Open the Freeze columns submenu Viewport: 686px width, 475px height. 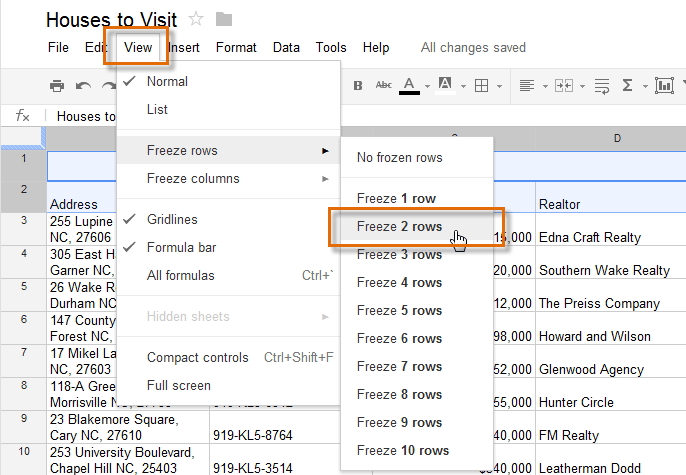click(228, 178)
